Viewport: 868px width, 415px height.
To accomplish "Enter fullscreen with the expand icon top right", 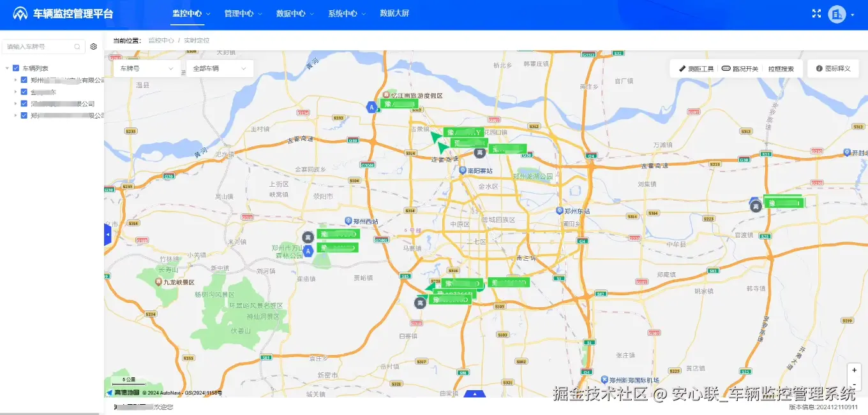I will 816,13.
